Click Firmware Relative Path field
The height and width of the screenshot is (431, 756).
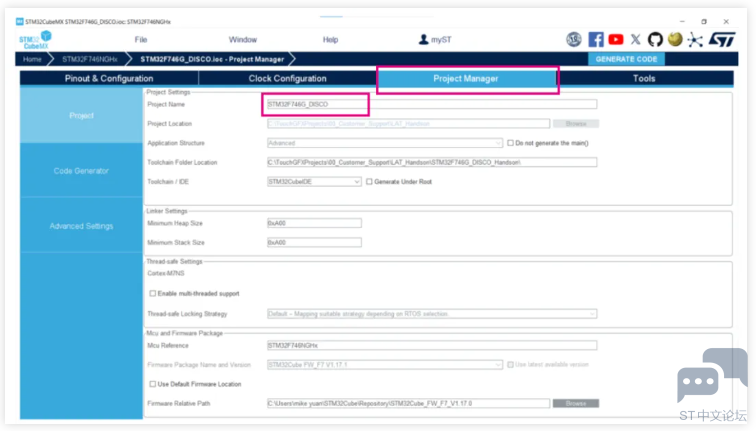(408, 404)
